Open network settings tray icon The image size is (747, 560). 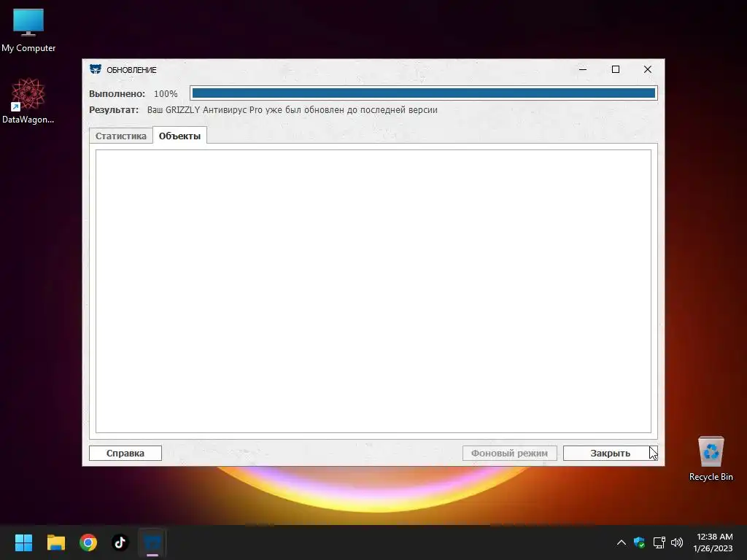(x=659, y=542)
